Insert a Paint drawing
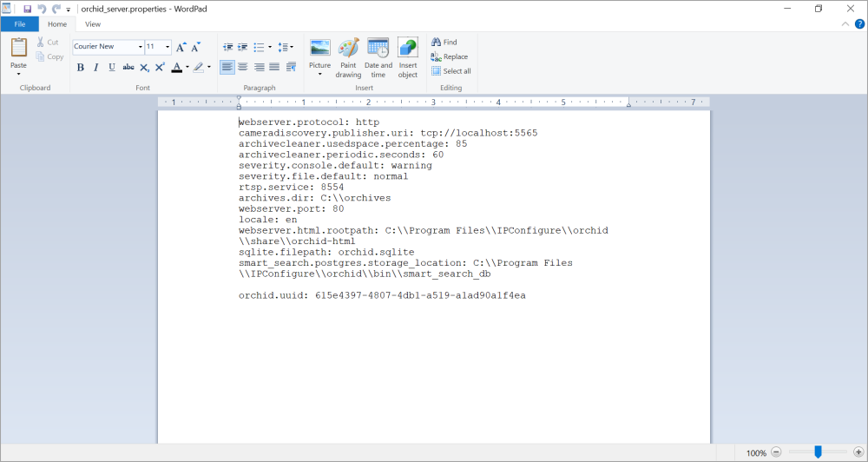 (x=348, y=57)
